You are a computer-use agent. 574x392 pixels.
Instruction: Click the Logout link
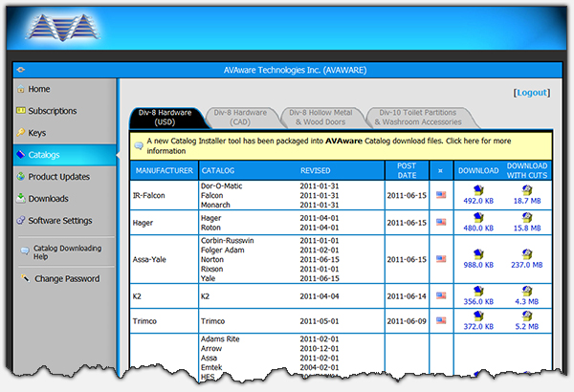pos(533,93)
